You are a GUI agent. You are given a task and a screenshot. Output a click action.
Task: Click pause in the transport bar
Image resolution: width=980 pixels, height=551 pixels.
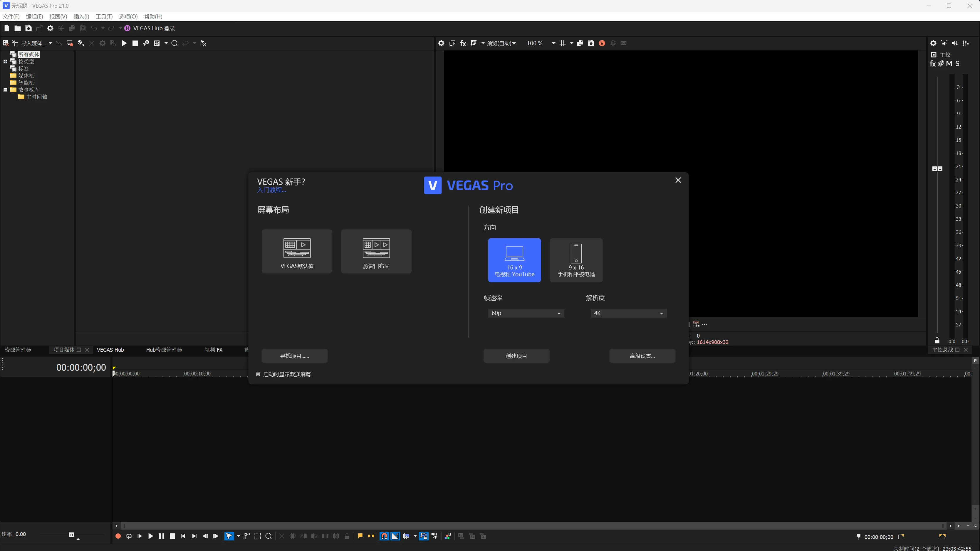tap(162, 536)
